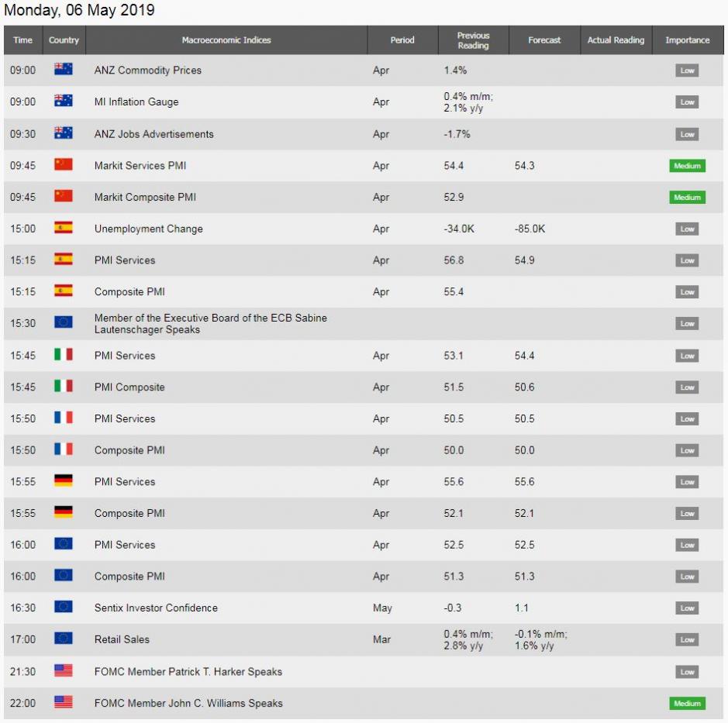This screenshot has height=723, width=728.
Task: Click the Time column header
Action: pyautogui.click(x=23, y=40)
